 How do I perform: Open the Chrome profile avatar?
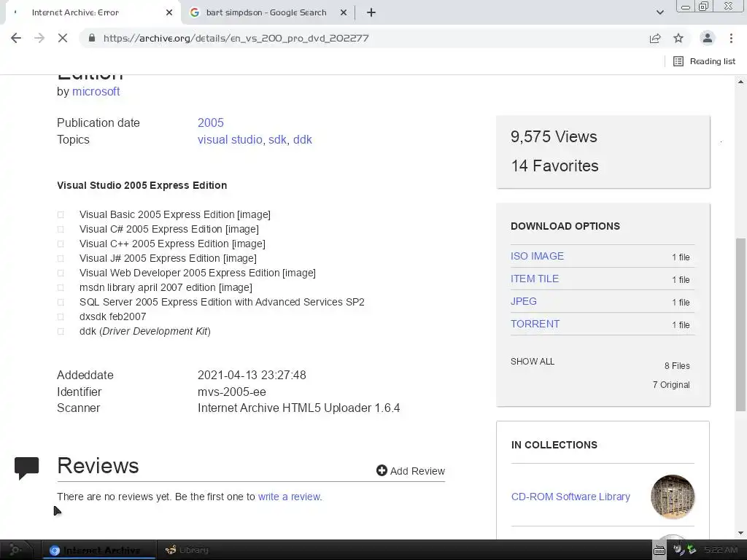coord(708,38)
